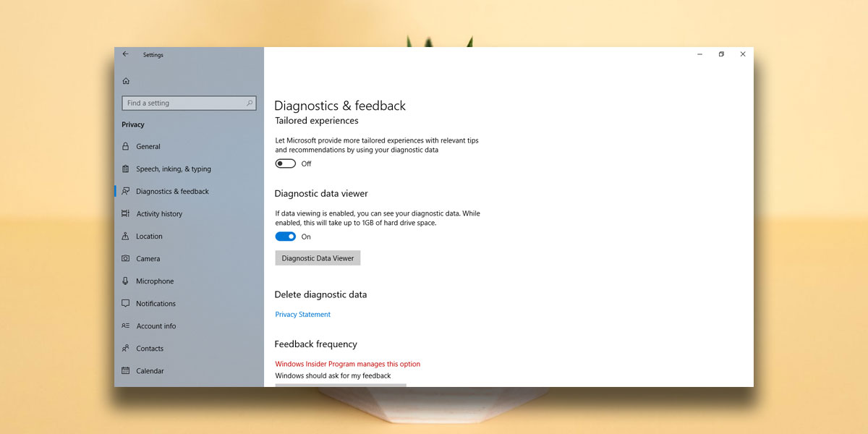Restore down the Settings window
Viewport: 868px width, 434px height.
point(721,54)
